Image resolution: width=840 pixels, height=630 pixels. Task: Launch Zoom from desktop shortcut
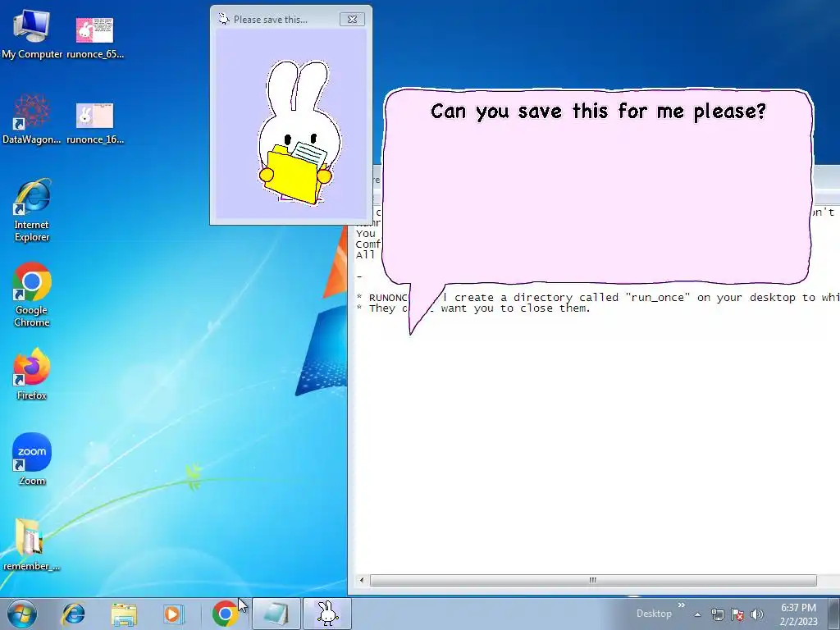pyautogui.click(x=32, y=459)
